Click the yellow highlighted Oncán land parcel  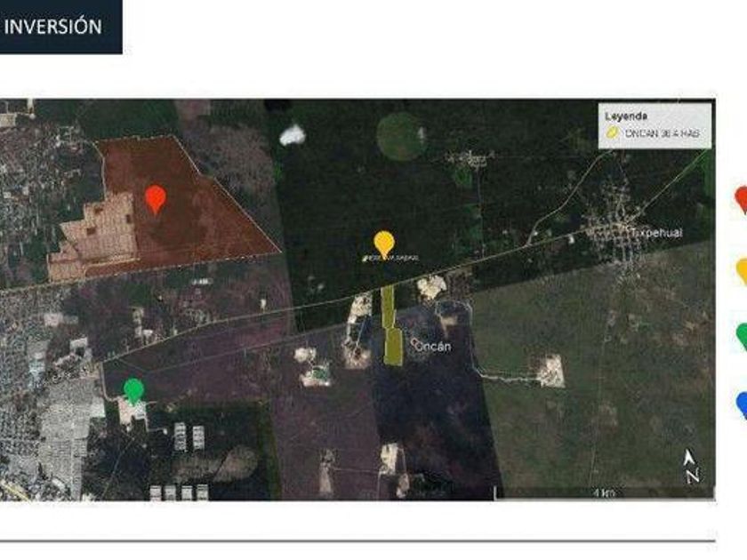[x=391, y=325]
